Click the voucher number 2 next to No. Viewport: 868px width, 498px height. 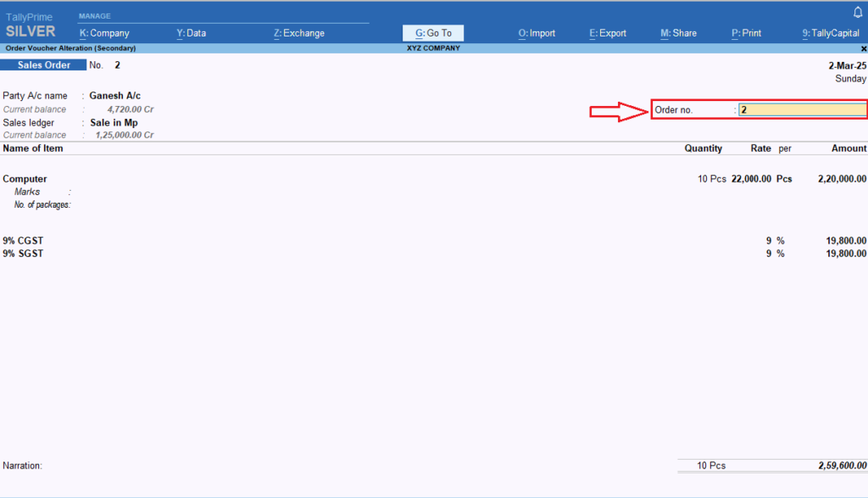tap(117, 64)
